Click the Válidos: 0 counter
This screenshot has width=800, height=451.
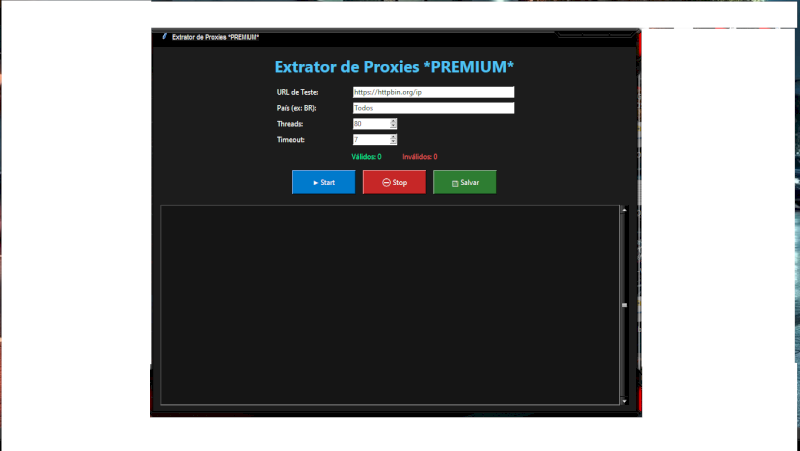coord(366,157)
